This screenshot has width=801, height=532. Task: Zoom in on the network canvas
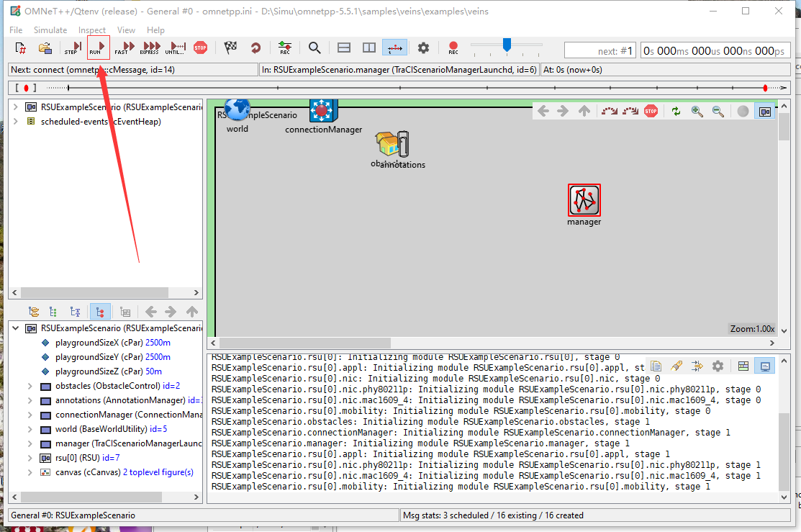tap(697, 111)
